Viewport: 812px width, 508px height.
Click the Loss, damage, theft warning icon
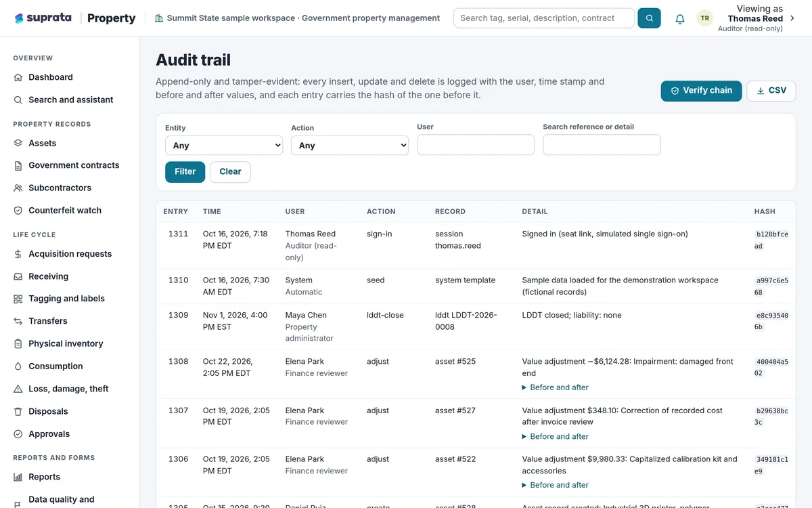(18, 389)
